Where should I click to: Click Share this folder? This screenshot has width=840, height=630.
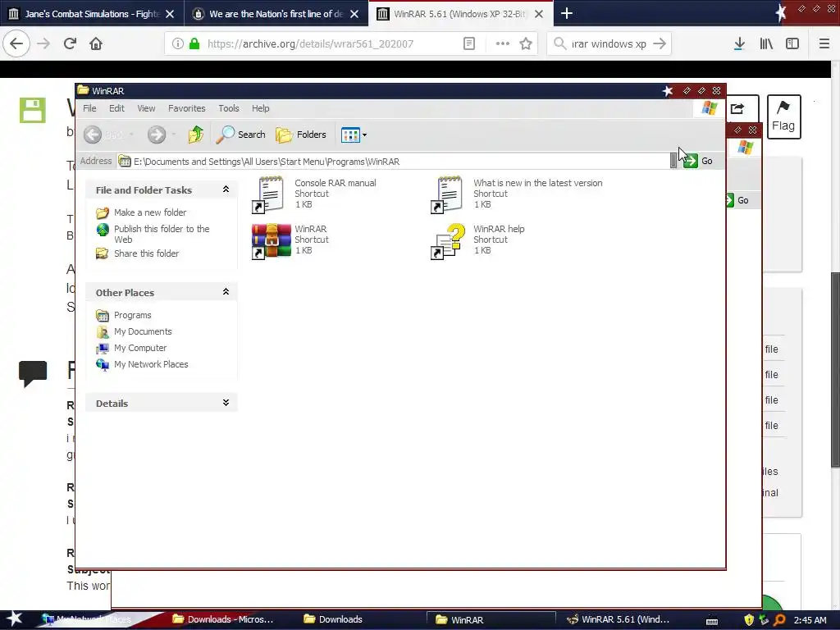(x=138, y=253)
